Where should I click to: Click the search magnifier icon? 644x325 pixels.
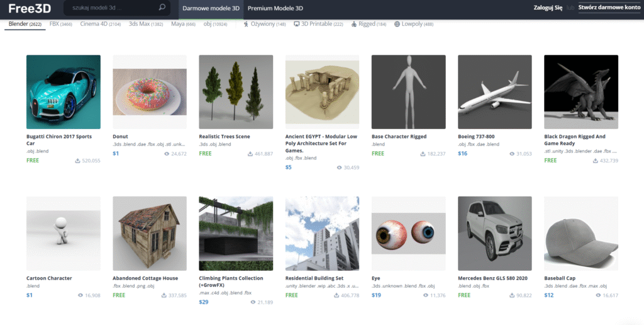pos(162,8)
